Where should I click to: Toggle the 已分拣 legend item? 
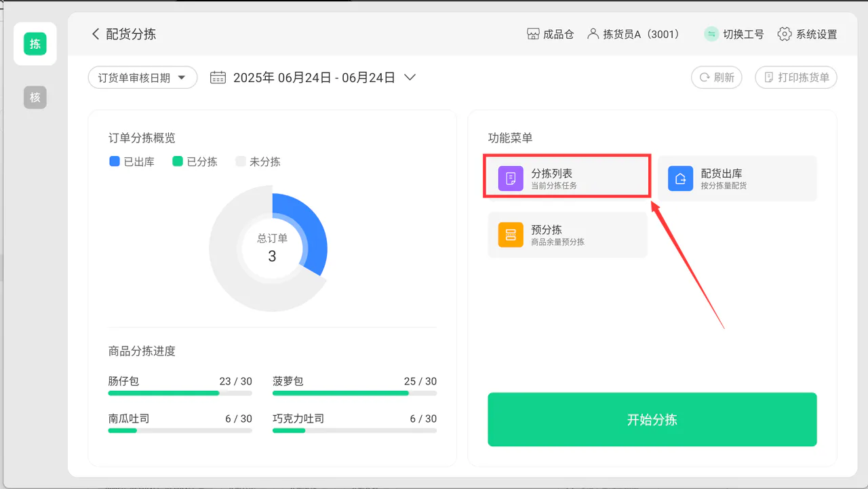(195, 161)
